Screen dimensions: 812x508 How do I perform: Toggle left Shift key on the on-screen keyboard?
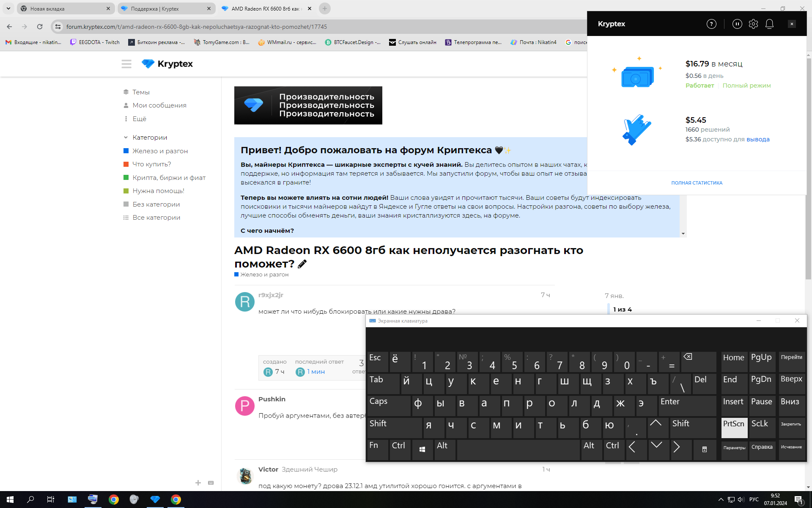click(393, 427)
